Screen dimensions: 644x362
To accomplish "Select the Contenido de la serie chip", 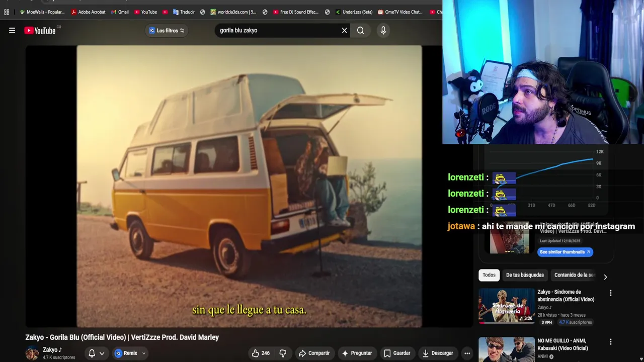I will pyautogui.click(x=574, y=275).
